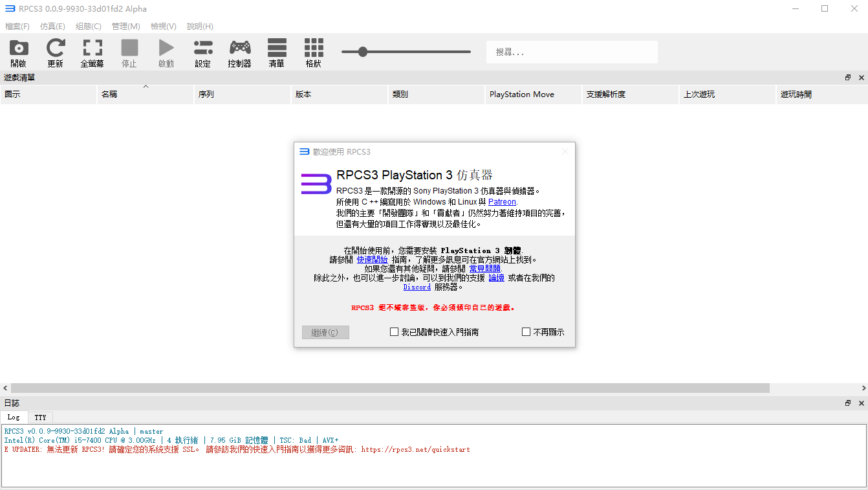Screen dimensions: 868x490
Task: Click the 搜尋 search input field
Action: (572, 52)
